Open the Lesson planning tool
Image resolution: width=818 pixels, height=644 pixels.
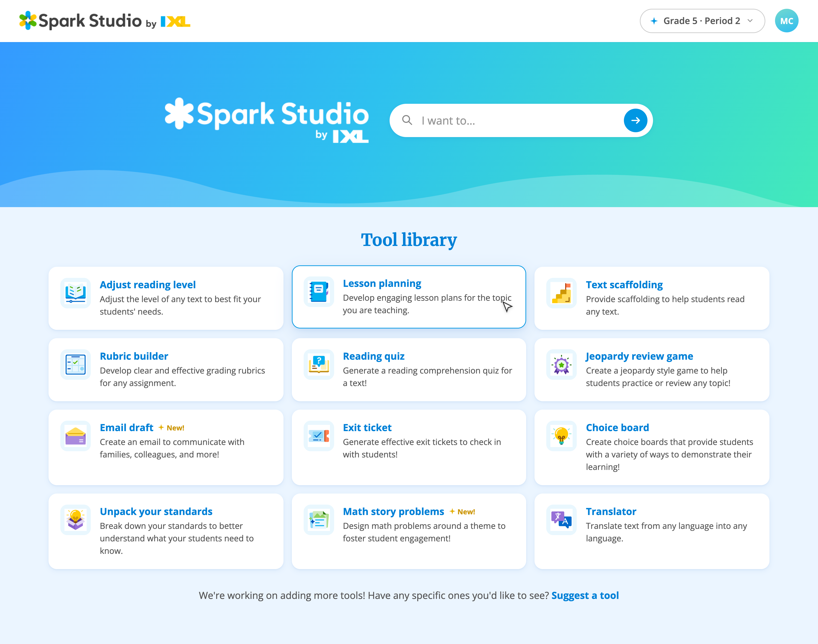click(409, 297)
